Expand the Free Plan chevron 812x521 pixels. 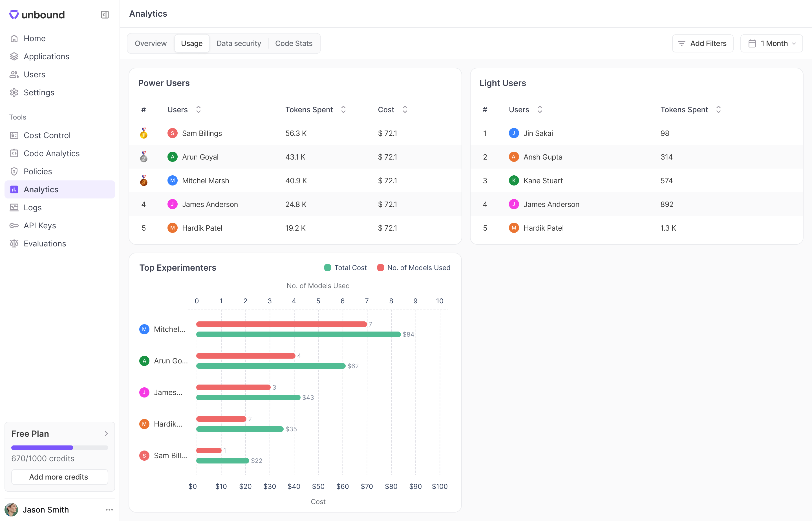coord(106,433)
